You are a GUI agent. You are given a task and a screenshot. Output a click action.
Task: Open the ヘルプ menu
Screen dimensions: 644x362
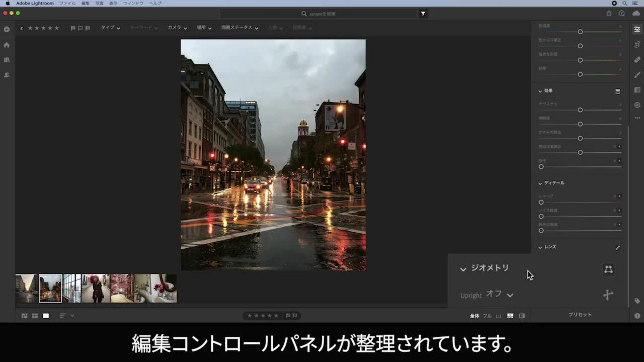pos(155,3)
